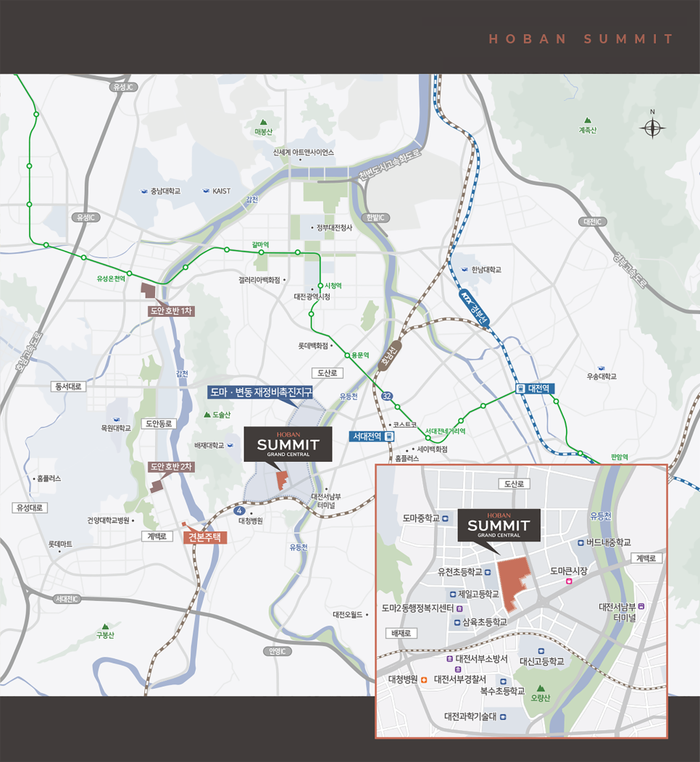Click the 도솔산 mountain triangle icon
The height and width of the screenshot is (762, 700).
click(207, 415)
